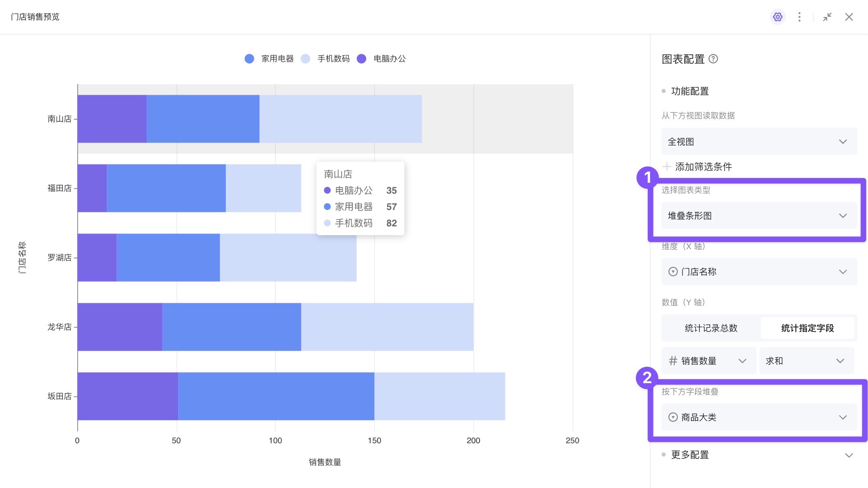Click the help question mark icon
This screenshot has height=488, width=868.
pos(713,59)
